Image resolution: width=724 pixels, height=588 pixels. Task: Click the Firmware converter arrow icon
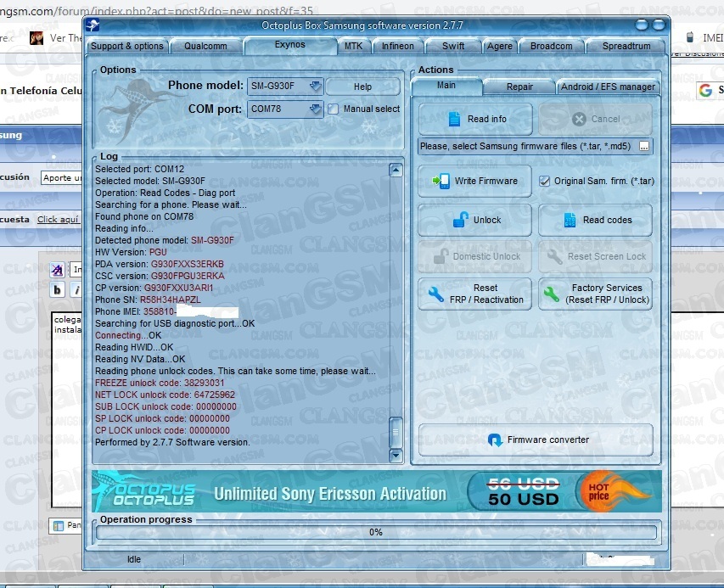[x=495, y=440]
